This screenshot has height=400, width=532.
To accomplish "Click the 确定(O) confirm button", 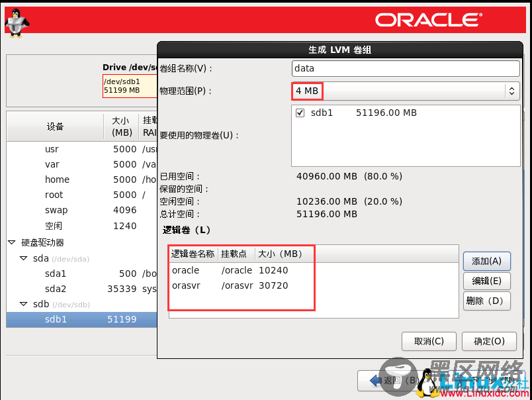I will click(x=489, y=341).
